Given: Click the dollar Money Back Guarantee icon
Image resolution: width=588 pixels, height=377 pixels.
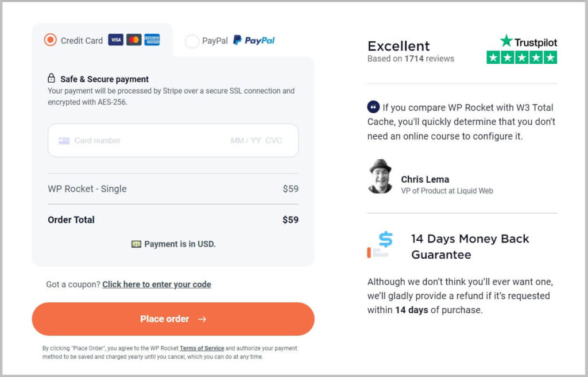Looking at the screenshot, I should [x=380, y=245].
